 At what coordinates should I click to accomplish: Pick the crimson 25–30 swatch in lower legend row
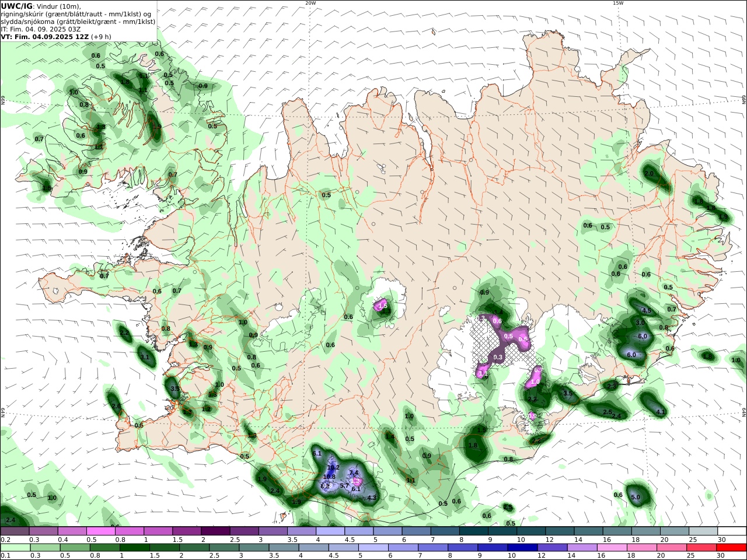[x=701, y=547]
